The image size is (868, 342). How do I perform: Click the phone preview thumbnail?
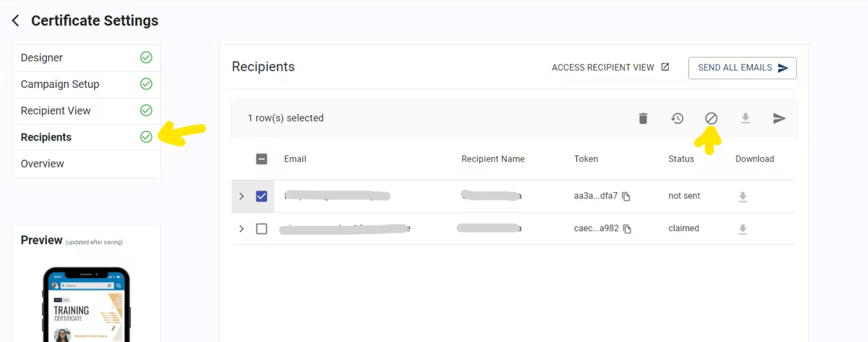[x=86, y=303]
